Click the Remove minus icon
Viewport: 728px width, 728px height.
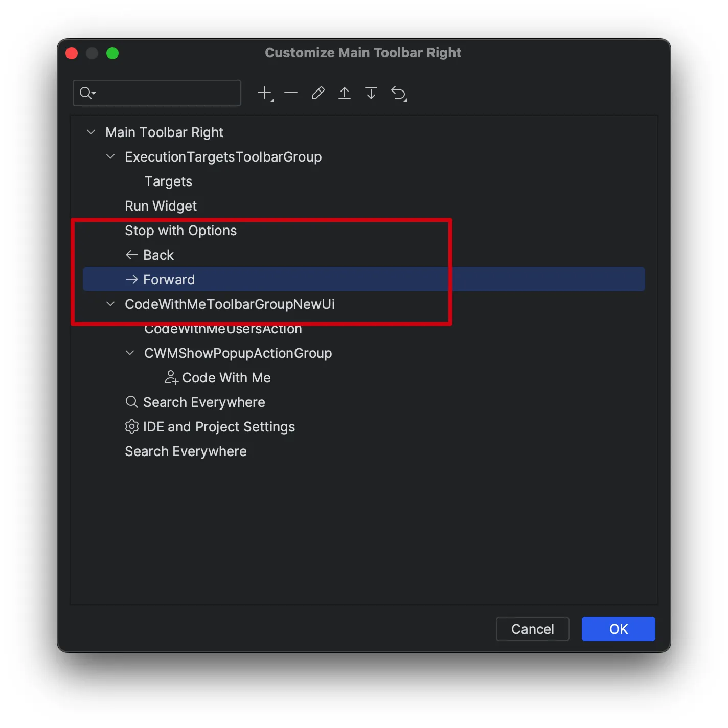[x=291, y=93]
